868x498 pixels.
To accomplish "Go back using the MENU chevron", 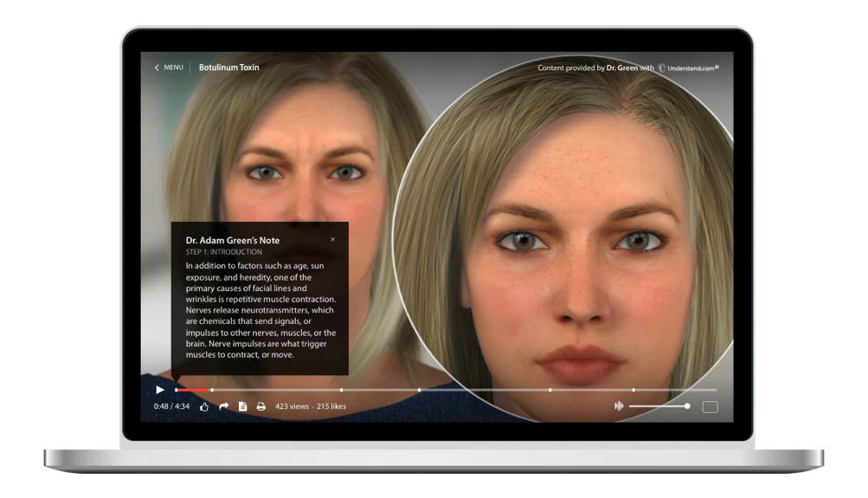I will coord(157,68).
